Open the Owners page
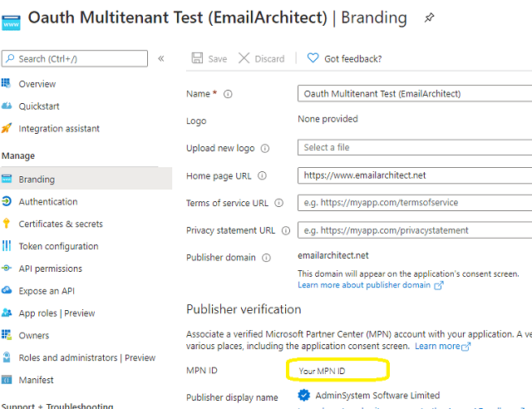Viewport: 532px width, 409px height. click(33, 336)
